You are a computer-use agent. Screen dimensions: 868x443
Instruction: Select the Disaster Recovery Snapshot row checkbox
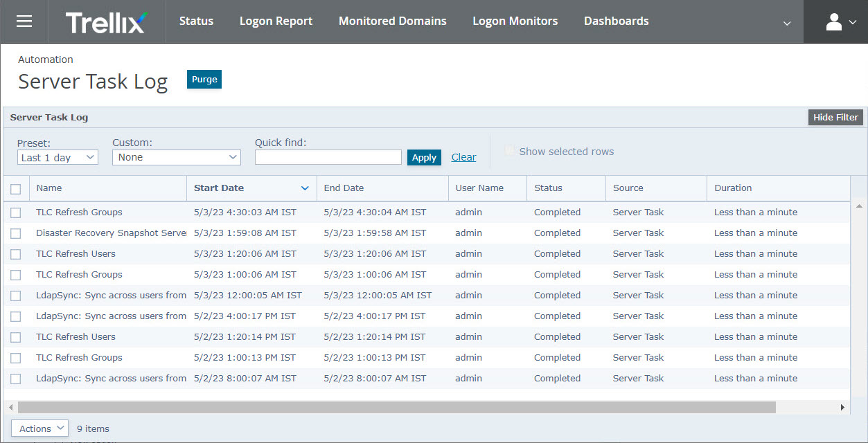click(x=15, y=233)
